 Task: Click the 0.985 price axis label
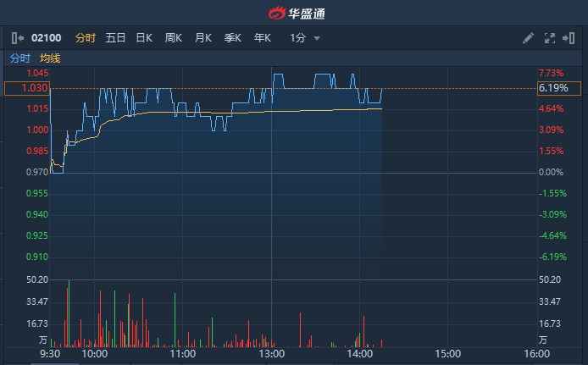pos(37,151)
